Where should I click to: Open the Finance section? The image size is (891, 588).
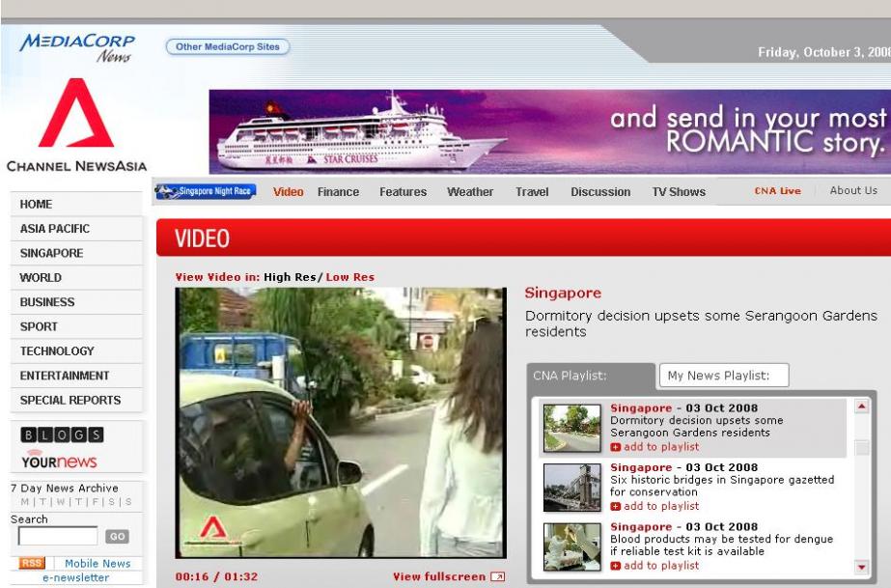(x=338, y=192)
